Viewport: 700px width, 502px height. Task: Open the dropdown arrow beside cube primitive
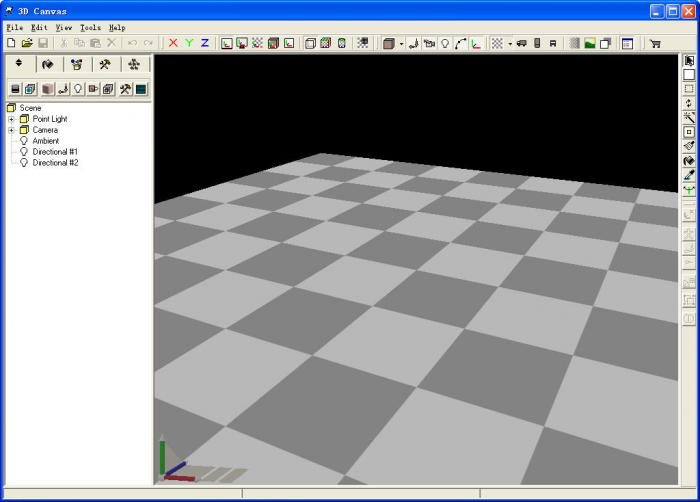click(401, 44)
